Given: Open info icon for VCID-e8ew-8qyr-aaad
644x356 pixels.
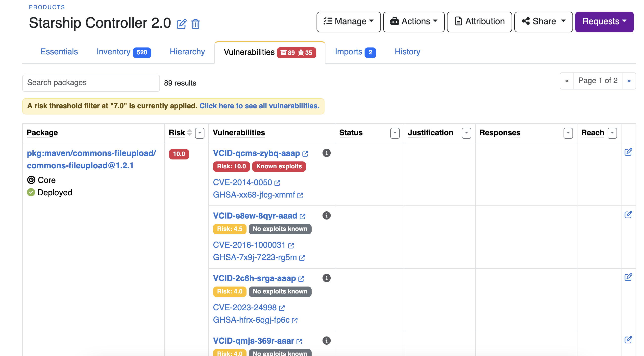Looking at the screenshot, I should click(x=326, y=215).
